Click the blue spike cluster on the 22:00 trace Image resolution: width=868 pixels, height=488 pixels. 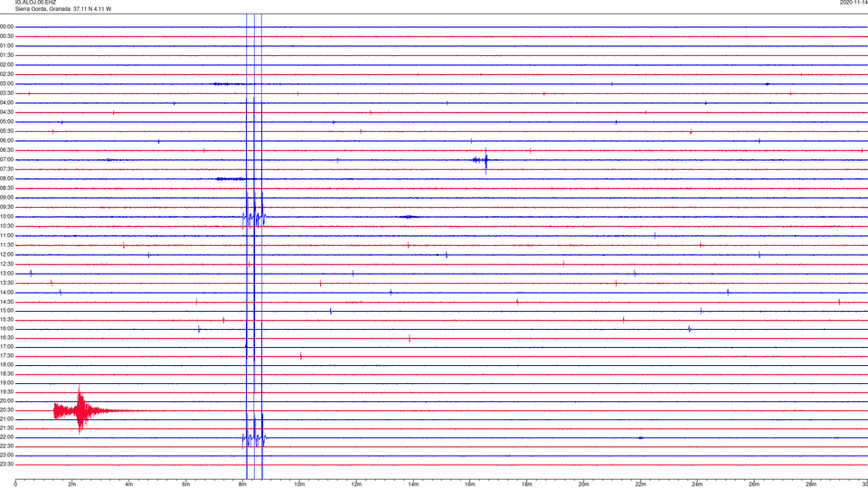point(254,438)
